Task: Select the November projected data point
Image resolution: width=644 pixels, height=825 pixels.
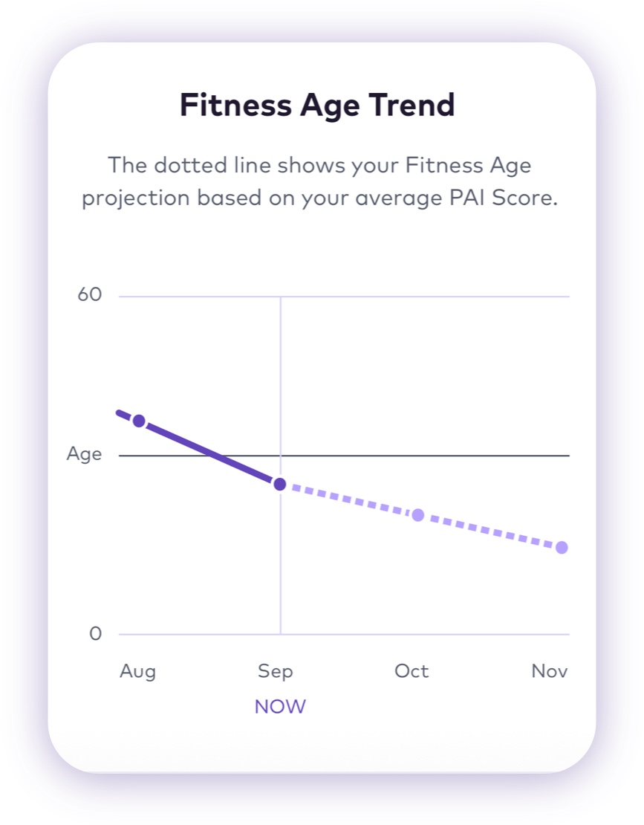Action: (x=562, y=548)
